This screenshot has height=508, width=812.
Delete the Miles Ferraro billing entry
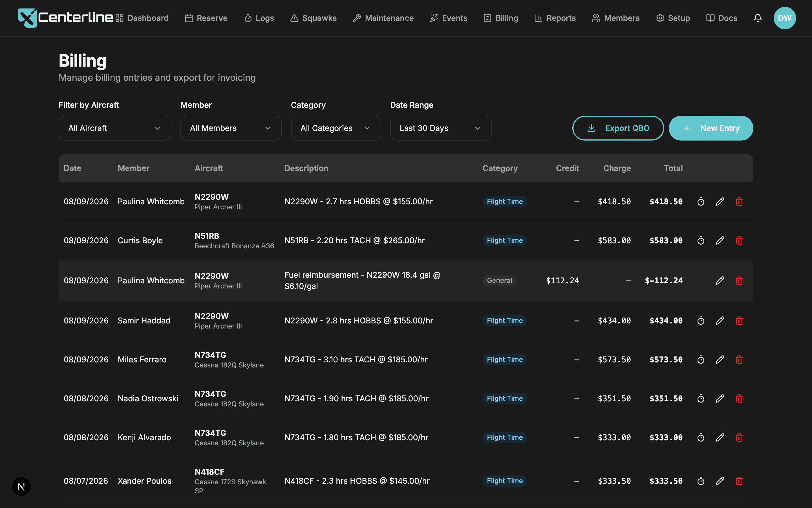pyautogui.click(x=739, y=360)
